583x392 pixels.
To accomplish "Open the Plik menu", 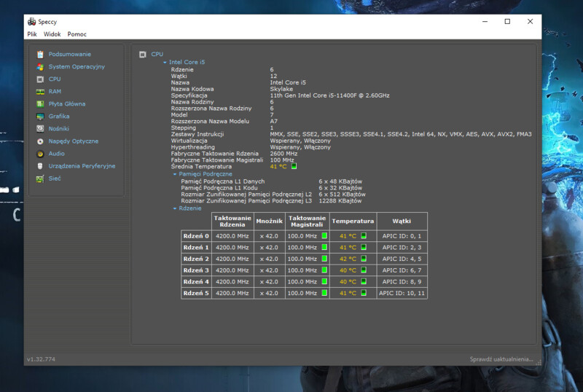I will click(x=32, y=34).
